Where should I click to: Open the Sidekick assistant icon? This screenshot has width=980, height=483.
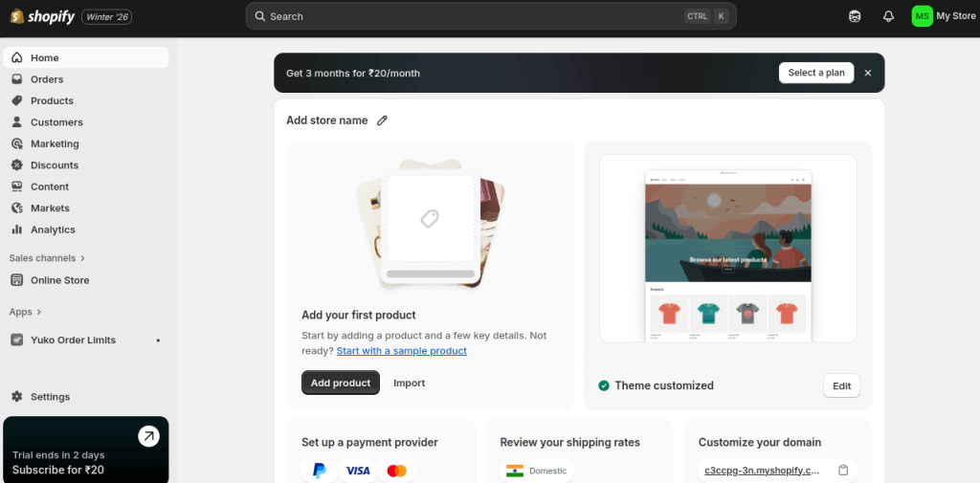coord(855,16)
